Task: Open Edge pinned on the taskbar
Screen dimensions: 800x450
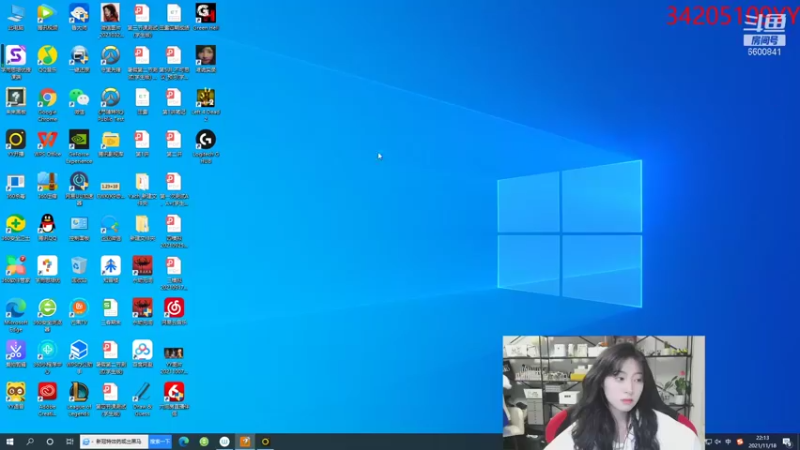Action: 184,441
